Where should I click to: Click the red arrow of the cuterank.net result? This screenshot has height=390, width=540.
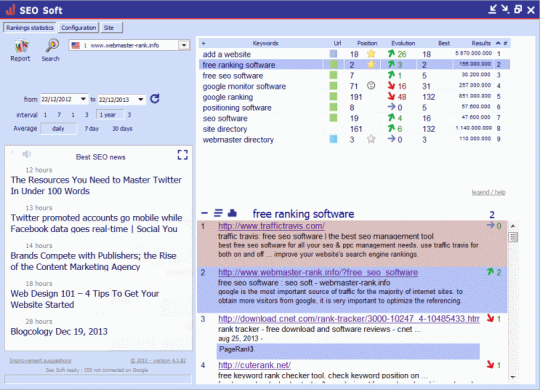tap(490, 365)
